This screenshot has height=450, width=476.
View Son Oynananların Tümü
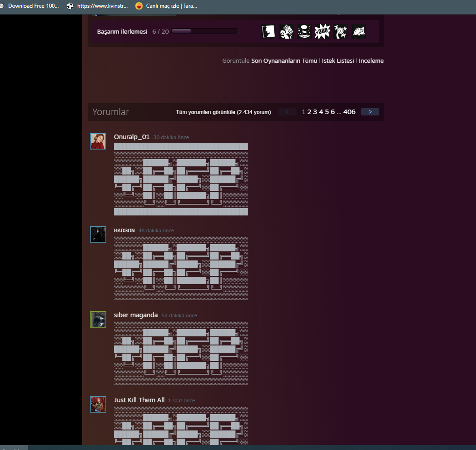pos(284,60)
